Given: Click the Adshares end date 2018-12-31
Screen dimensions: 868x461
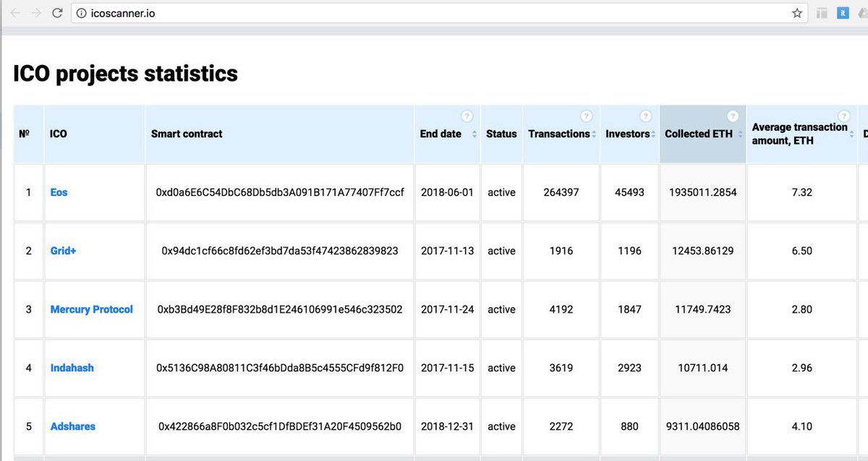Looking at the screenshot, I should pyautogui.click(x=447, y=426).
